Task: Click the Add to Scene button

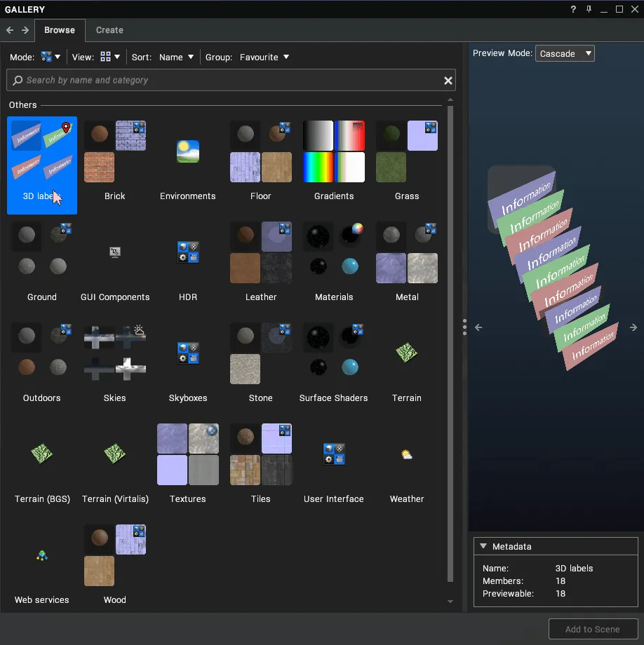Action: click(x=593, y=629)
